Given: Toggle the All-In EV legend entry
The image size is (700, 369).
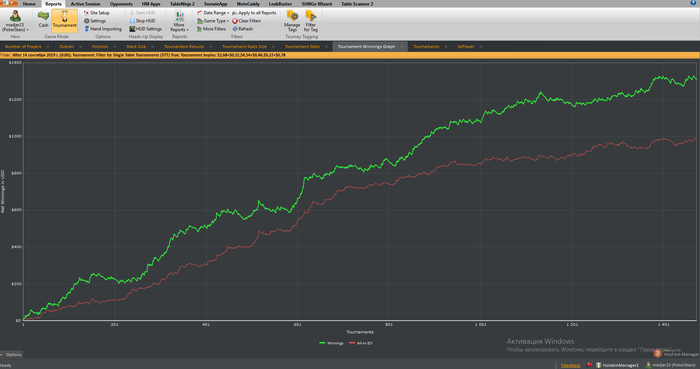Looking at the screenshot, I should pyautogui.click(x=361, y=343).
